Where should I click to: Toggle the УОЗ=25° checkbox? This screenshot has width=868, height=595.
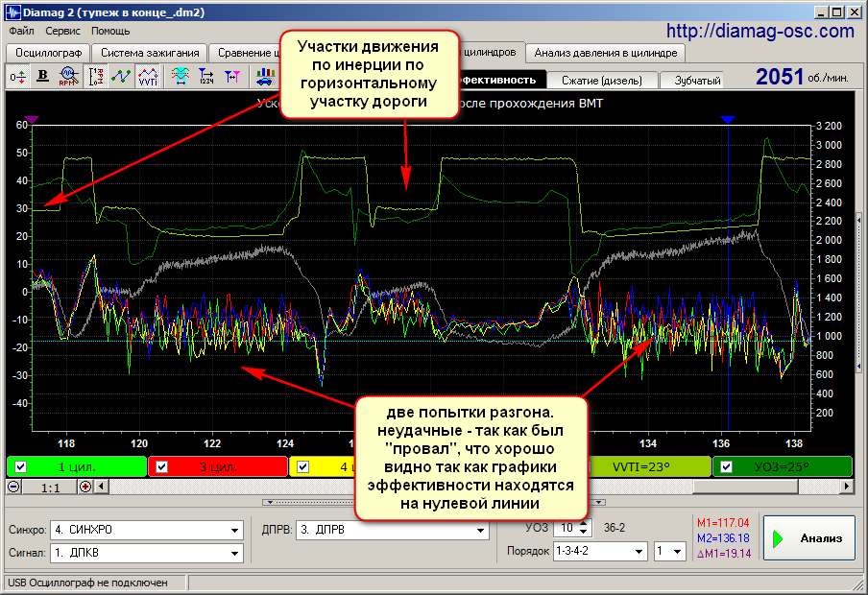click(726, 467)
